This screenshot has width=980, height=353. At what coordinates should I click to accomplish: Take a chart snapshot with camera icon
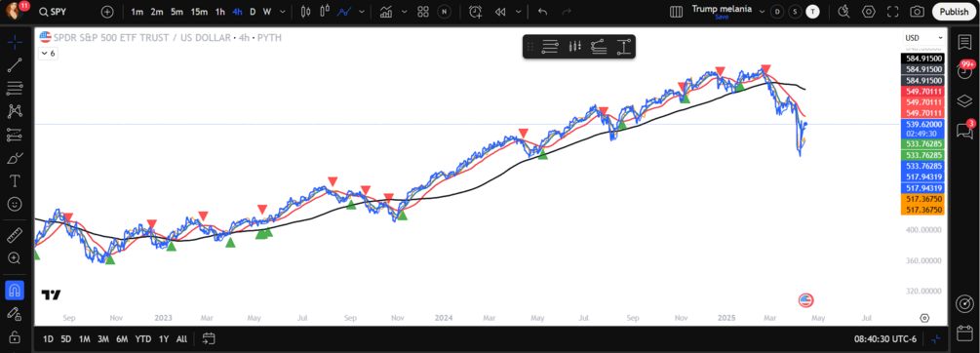click(x=917, y=12)
